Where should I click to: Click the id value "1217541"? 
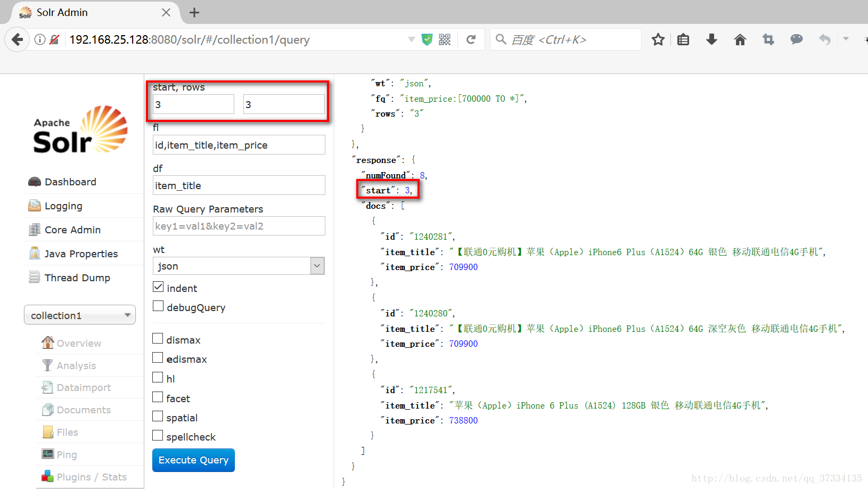click(x=431, y=390)
